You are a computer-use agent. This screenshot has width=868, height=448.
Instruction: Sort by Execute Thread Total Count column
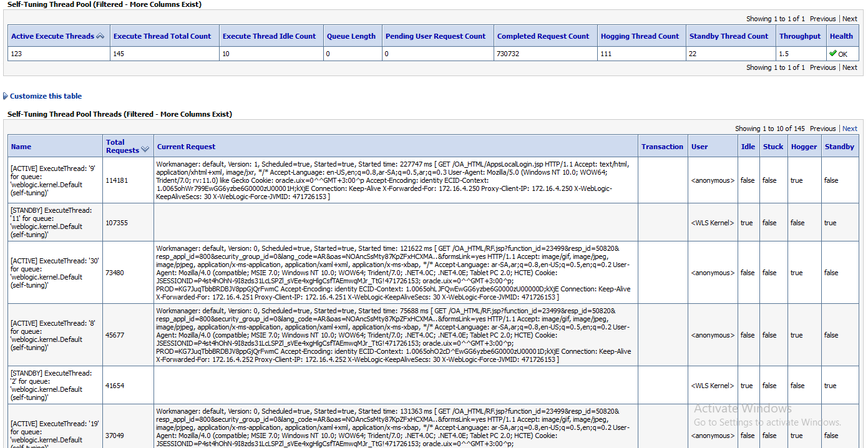162,36
